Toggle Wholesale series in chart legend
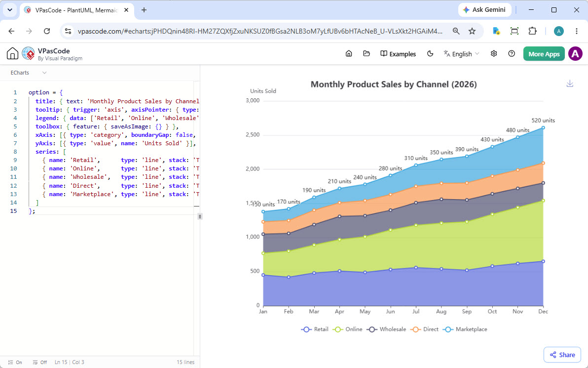This screenshot has width=588, height=368. (386, 329)
